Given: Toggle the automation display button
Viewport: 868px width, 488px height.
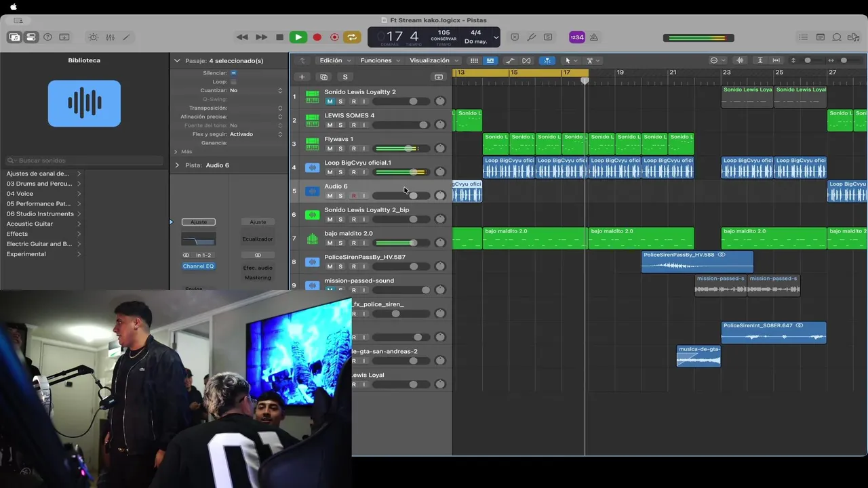Looking at the screenshot, I should [x=510, y=60].
